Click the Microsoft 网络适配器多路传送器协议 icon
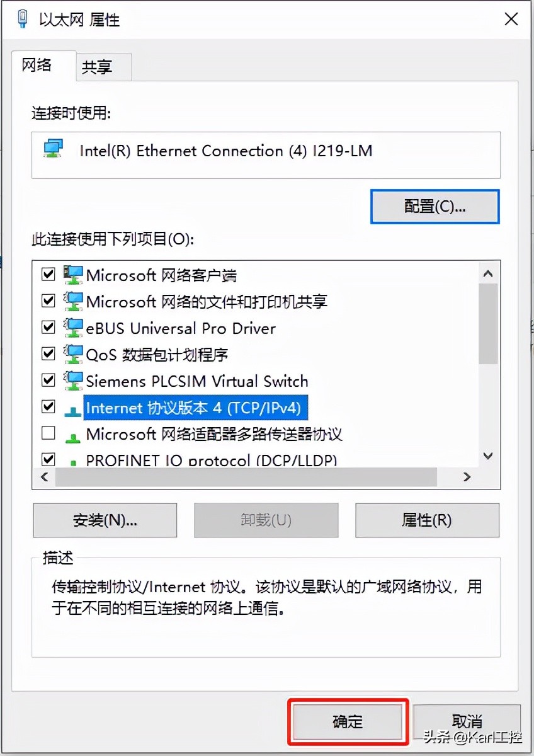This screenshot has width=534, height=756. 71,433
